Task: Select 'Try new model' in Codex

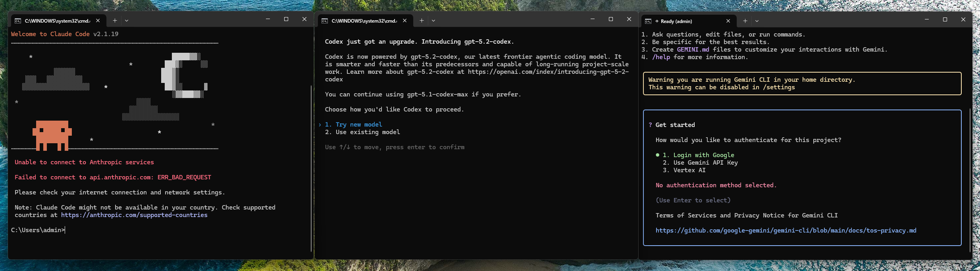Action: click(x=358, y=125)
